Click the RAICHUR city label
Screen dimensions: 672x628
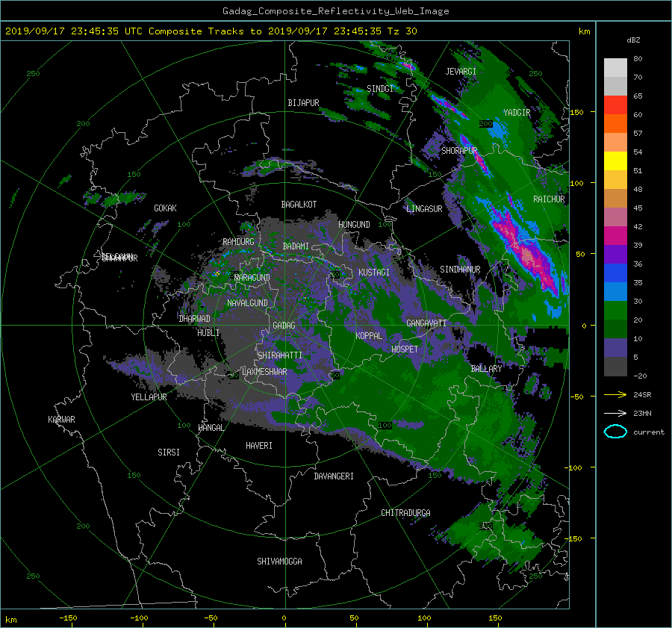[549, 199]
